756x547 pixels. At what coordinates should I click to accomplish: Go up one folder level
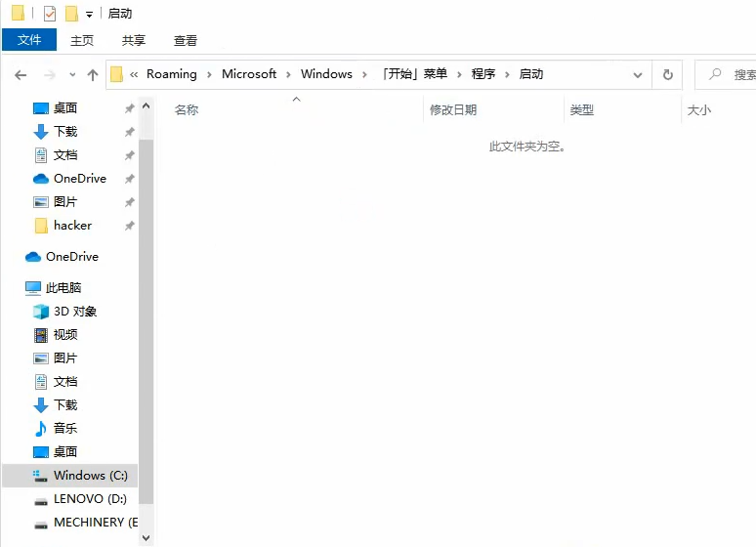click(x=93, y=75)
